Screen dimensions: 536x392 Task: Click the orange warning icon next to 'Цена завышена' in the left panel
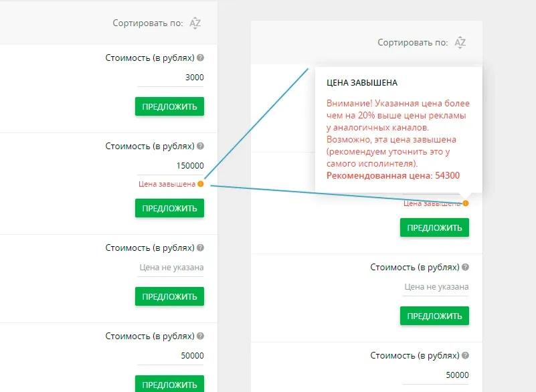point(201,184)
